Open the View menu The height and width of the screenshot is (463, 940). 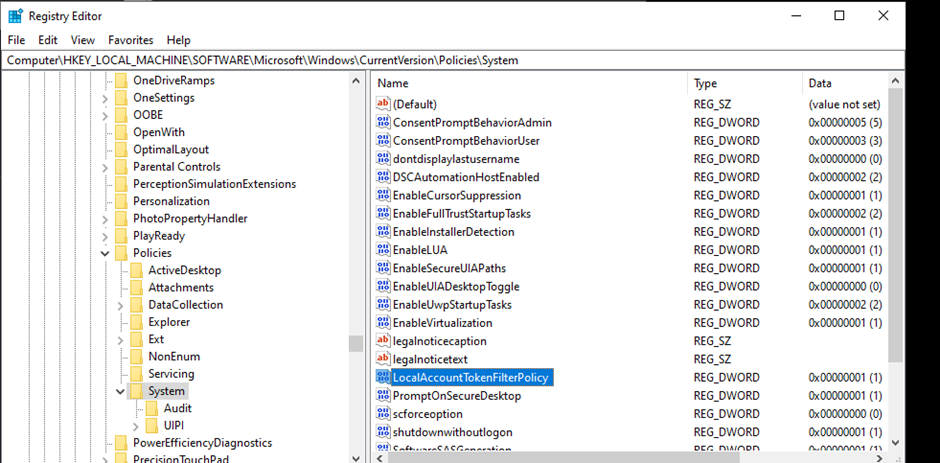(x=83, y=40)
